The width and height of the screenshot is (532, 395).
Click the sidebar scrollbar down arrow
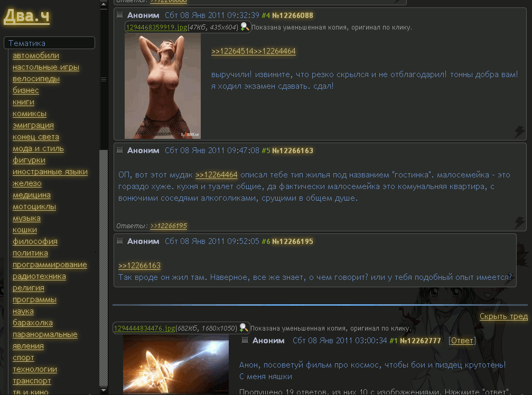click(x=104, y=390)
